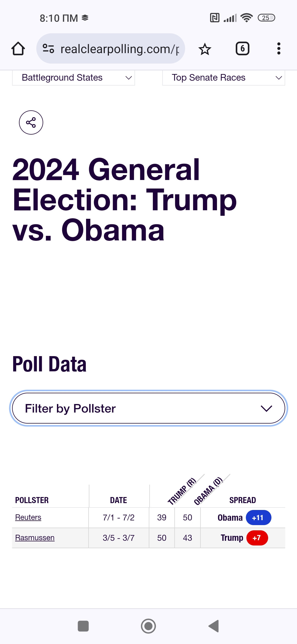Open Chrome three-dot overflow menu
The image size is (297, 644).
(279, 49)
